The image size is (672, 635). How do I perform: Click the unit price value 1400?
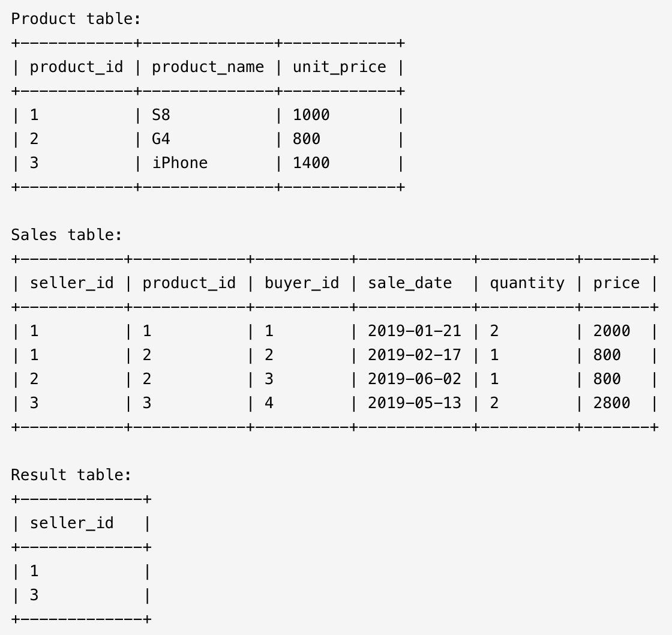coord(311,163)
